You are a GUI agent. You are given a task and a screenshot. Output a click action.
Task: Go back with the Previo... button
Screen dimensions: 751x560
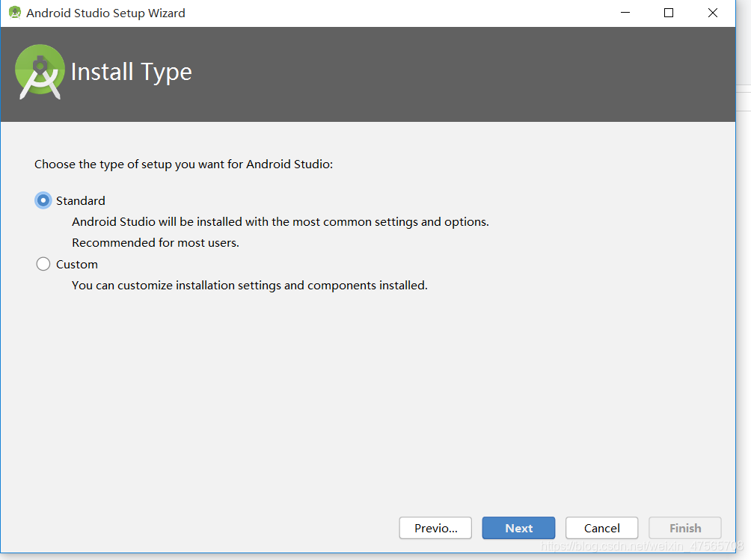pos(435,528)
